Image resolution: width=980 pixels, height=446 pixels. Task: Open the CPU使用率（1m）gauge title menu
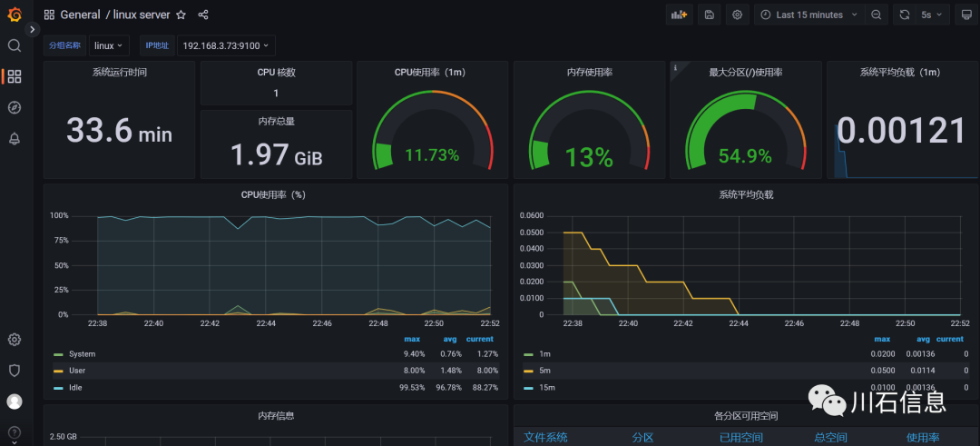[433, 73]
